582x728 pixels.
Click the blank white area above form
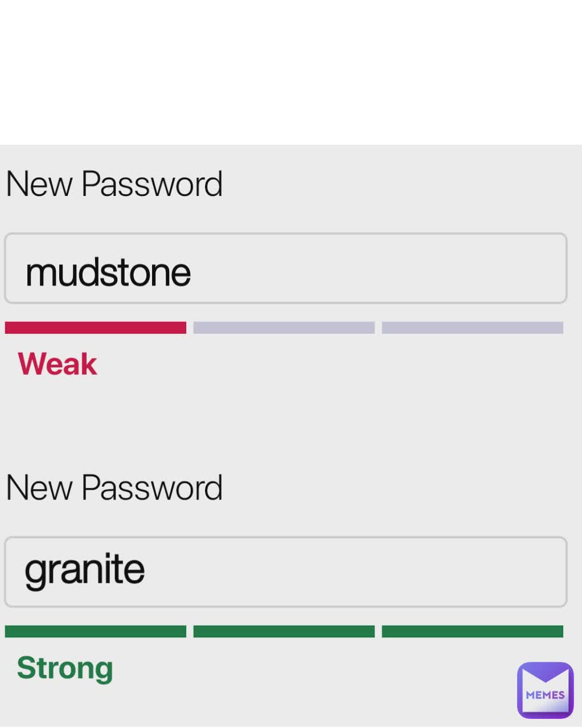291,72
